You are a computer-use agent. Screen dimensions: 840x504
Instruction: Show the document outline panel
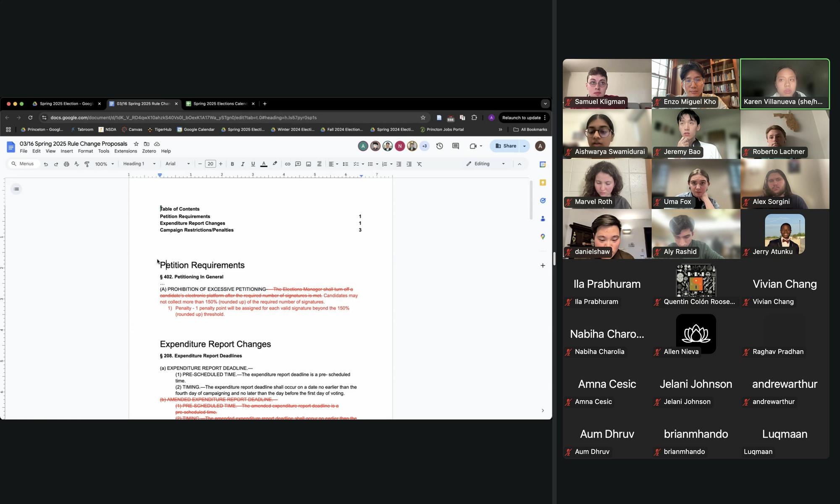(x=16, y=189)
